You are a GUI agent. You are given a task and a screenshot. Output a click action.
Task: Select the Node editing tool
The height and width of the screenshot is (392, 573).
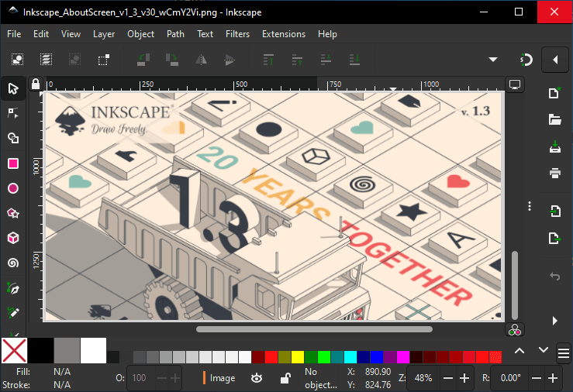12,113
